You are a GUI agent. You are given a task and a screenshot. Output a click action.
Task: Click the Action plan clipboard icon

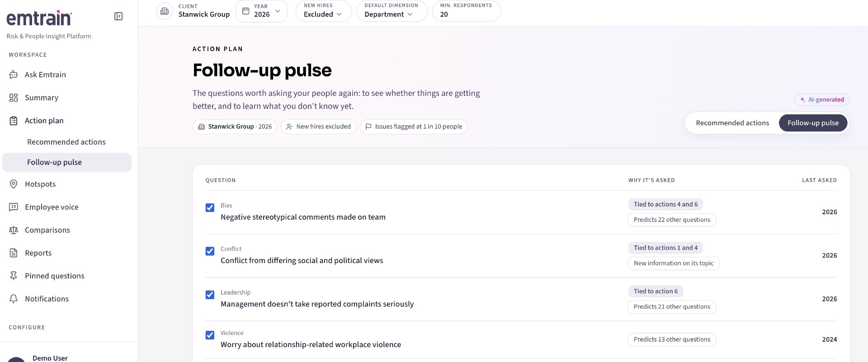[14, 121]
